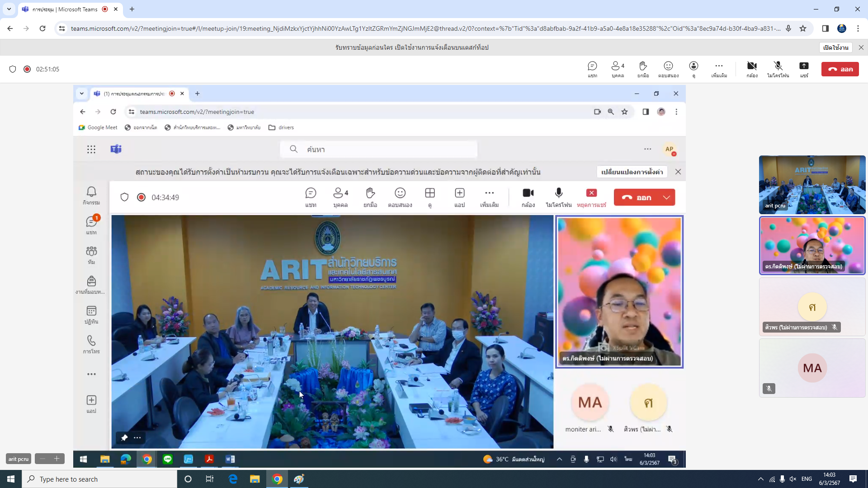Open reactions in outer Teams meeting toolbar
The image size is (868, 488).
pos(668,69)
